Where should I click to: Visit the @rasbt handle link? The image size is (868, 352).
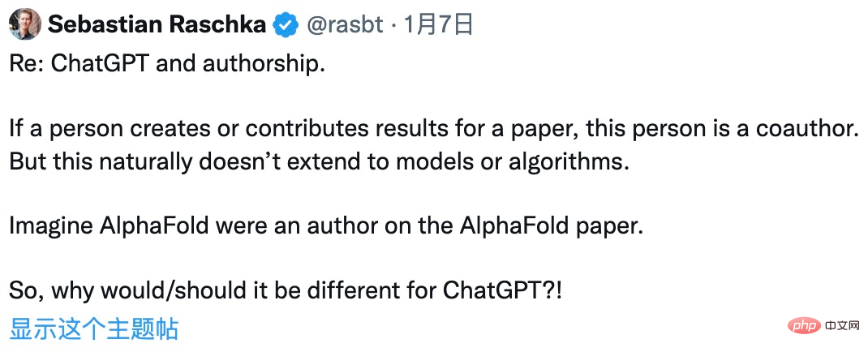(x=346, y=25)
